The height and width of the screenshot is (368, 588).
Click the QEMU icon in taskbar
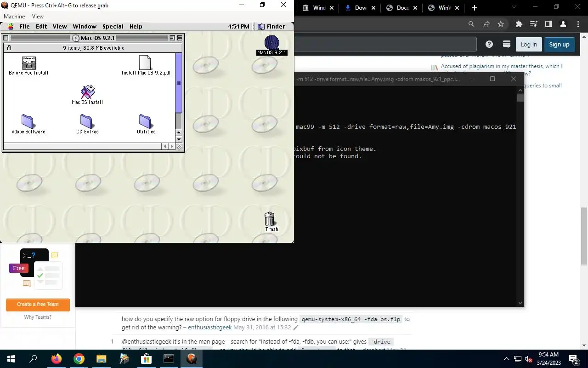click(192, 359)
